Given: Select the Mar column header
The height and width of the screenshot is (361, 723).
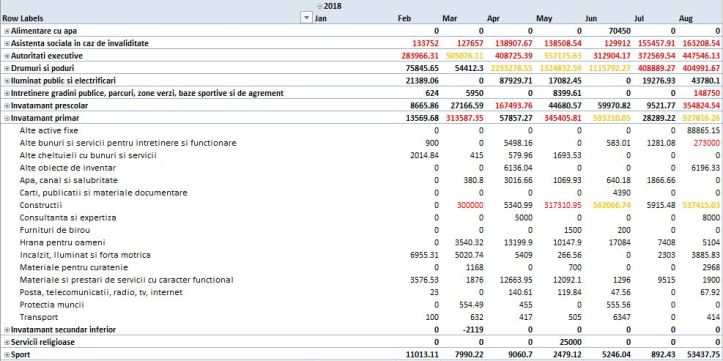Looking at the screenshot, I should pyautogui.click(x=450, y=18).
